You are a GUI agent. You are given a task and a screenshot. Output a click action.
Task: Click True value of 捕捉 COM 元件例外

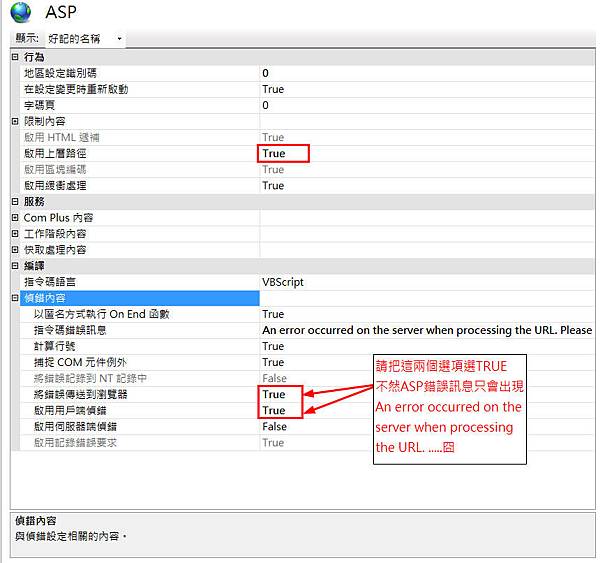coord(273,362)
